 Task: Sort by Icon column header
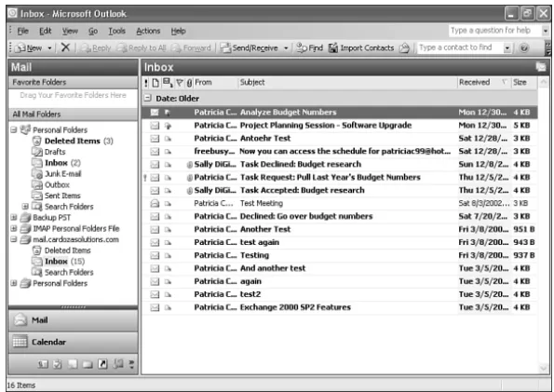(x=155, y=83)
